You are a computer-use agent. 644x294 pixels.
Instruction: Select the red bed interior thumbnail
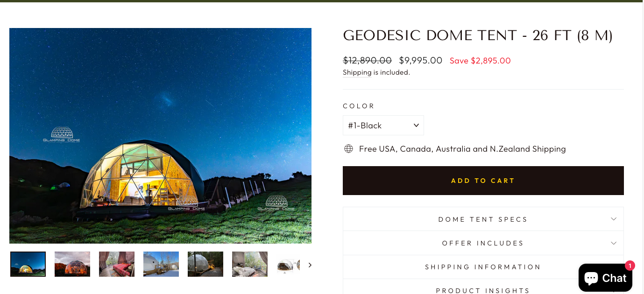pos(117,264)
